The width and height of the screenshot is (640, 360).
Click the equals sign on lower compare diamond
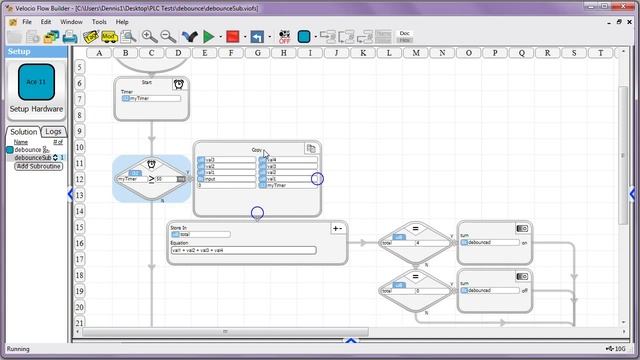[x=416, y=276]
